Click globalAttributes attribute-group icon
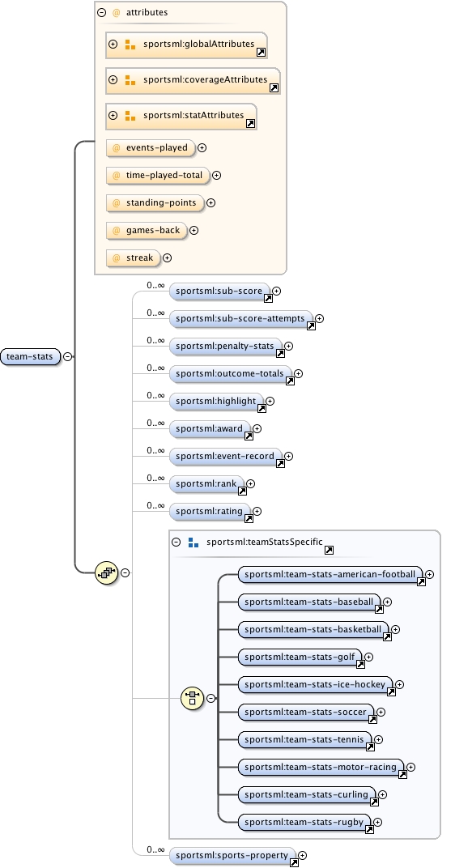The height and width of the screenshot is (868, 455). click(x=130, y=45)
